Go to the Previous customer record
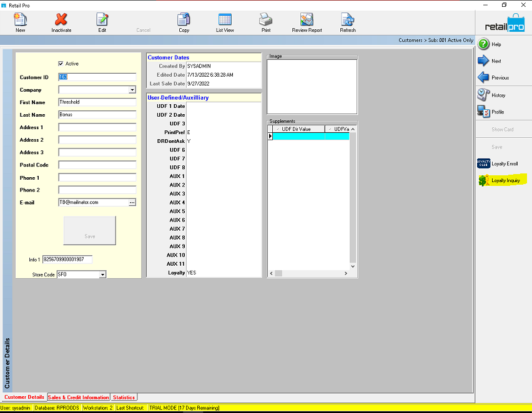532x413 pixels. pos(493,77)
